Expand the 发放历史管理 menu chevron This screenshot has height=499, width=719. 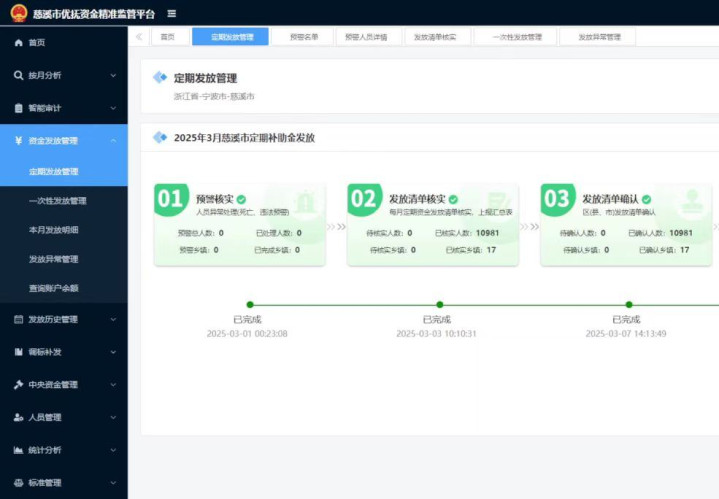[x=113, y=319]
